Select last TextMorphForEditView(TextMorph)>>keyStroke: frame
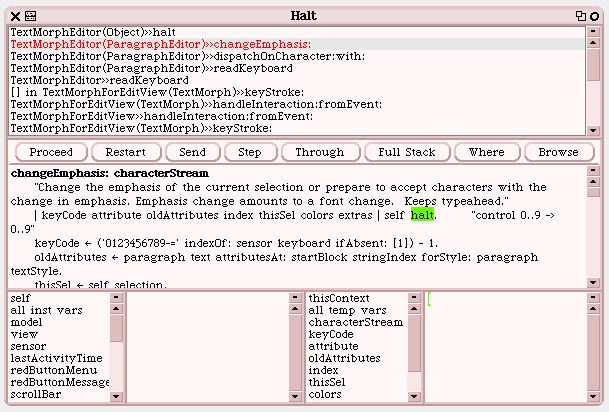This screenshot has height=412, width=609. click(297, 129)
